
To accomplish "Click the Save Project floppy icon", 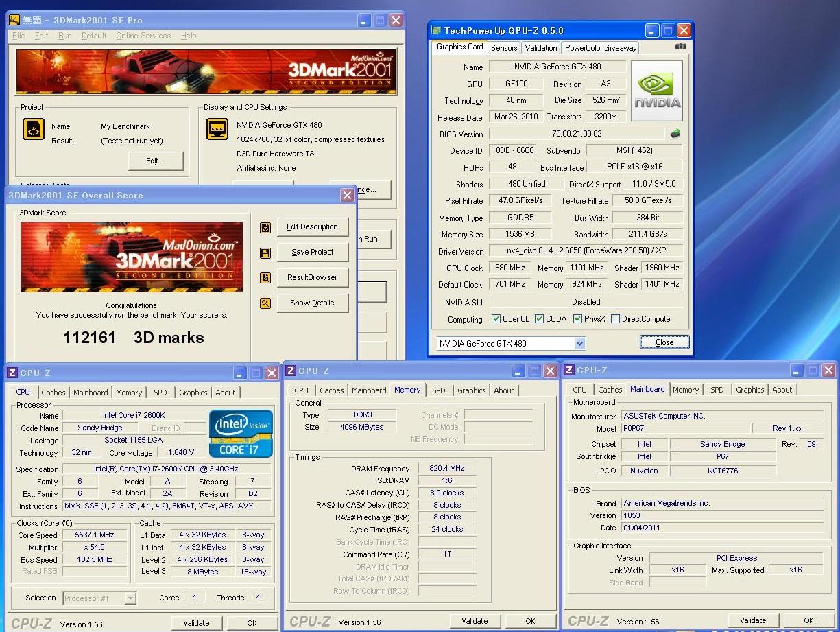I will [265, 253].
